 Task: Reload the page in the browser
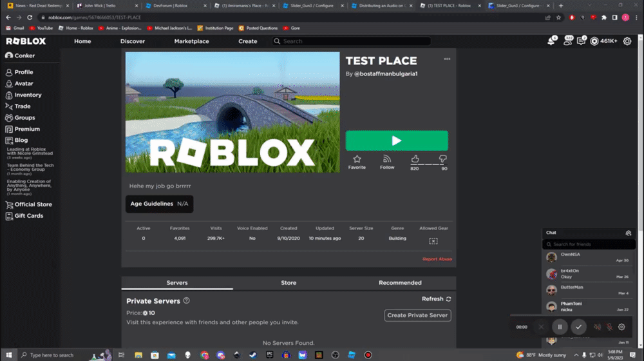tap(30, 17)
